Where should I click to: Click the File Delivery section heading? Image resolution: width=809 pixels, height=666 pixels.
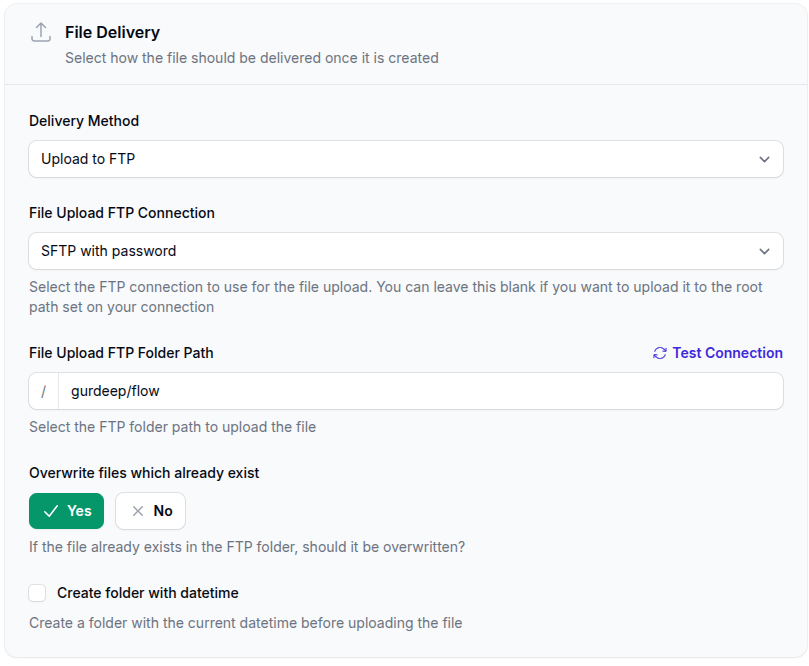112,33
